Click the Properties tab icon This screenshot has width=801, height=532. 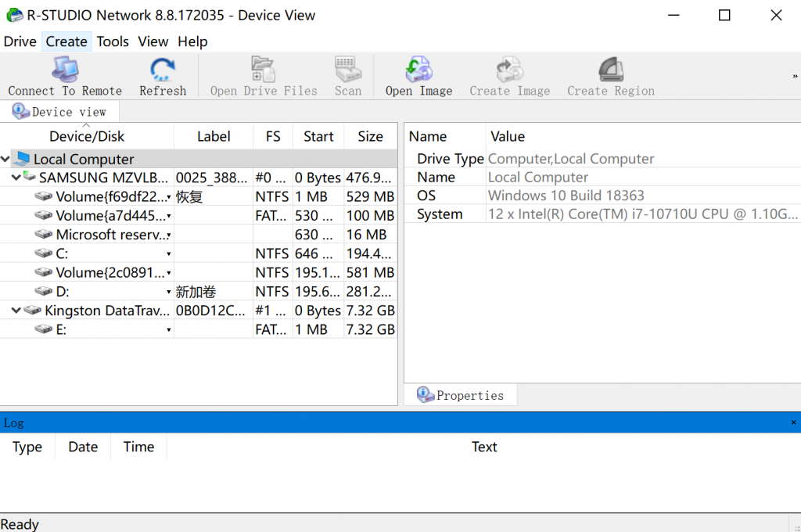[x=425, y=394]
